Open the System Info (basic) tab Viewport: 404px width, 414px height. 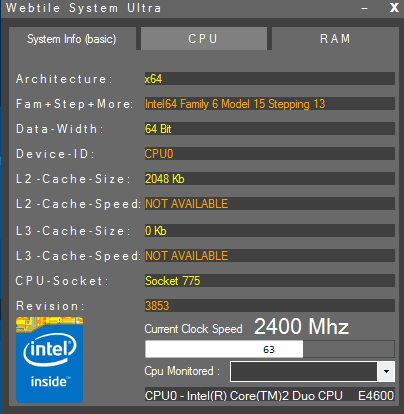click(x=72, y=39)
